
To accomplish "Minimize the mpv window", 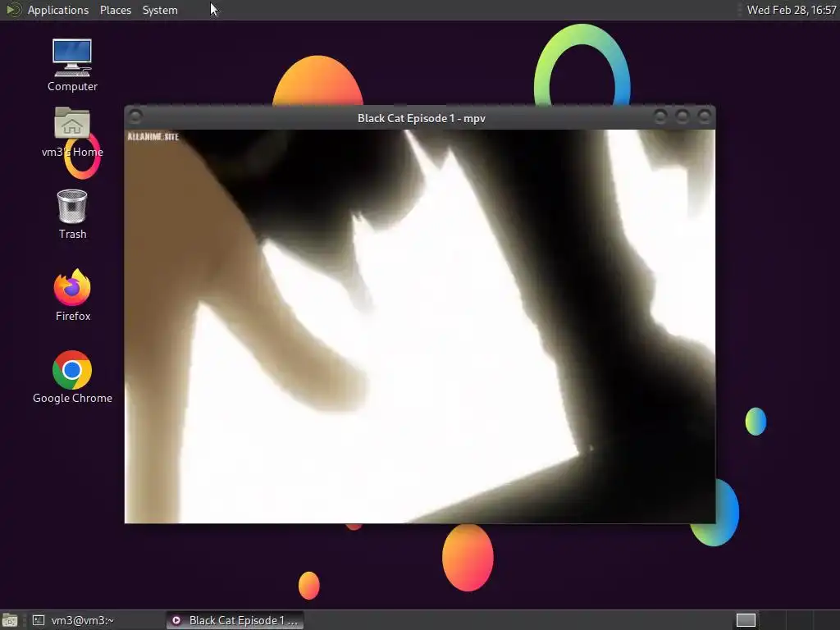I will click(660, 116).
